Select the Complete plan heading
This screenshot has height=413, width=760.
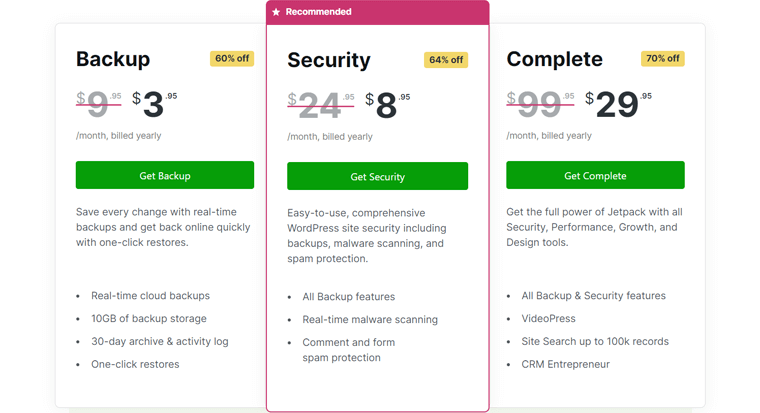[x=554, y=59]
